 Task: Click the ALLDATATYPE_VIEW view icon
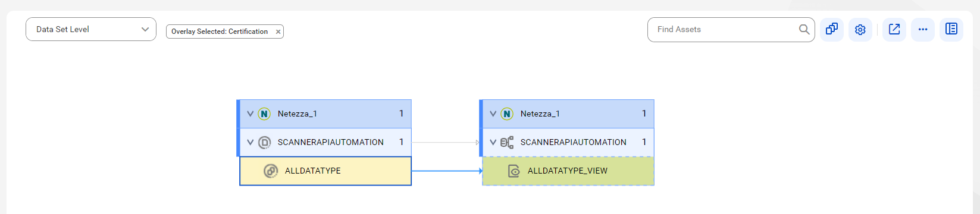[x=514, y=171]
